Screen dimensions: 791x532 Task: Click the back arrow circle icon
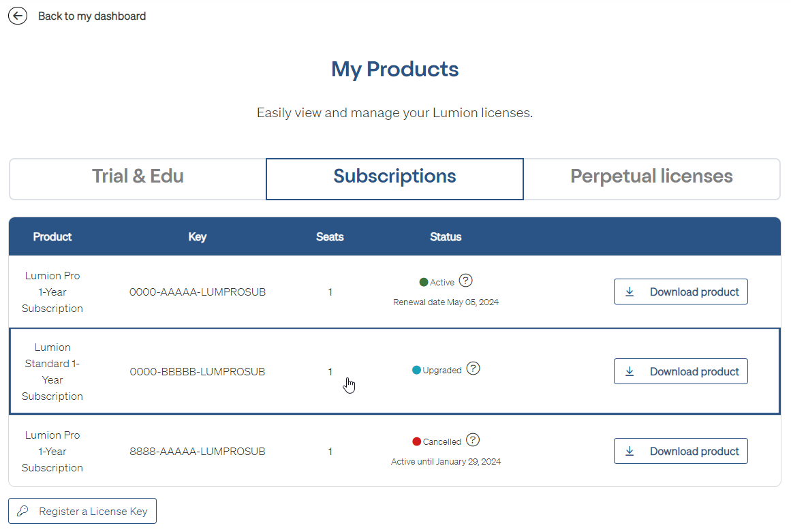18,16
